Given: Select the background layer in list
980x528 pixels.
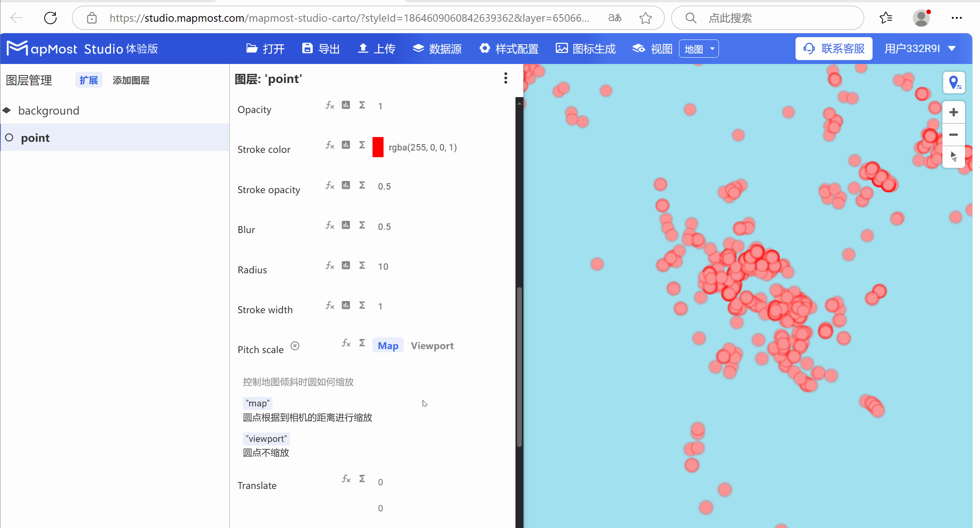Looking at the screenshot, I should click(x=49, y=111).
